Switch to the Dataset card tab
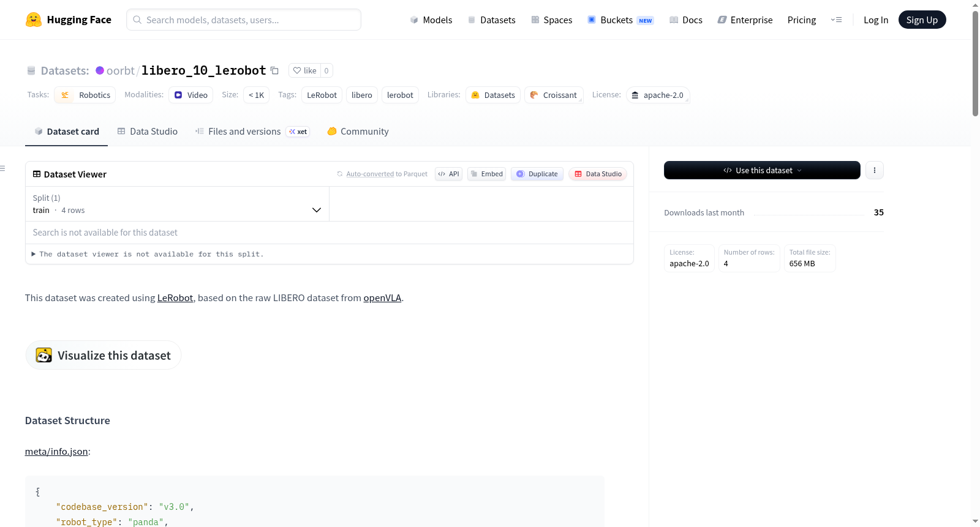 pos(66,131)
